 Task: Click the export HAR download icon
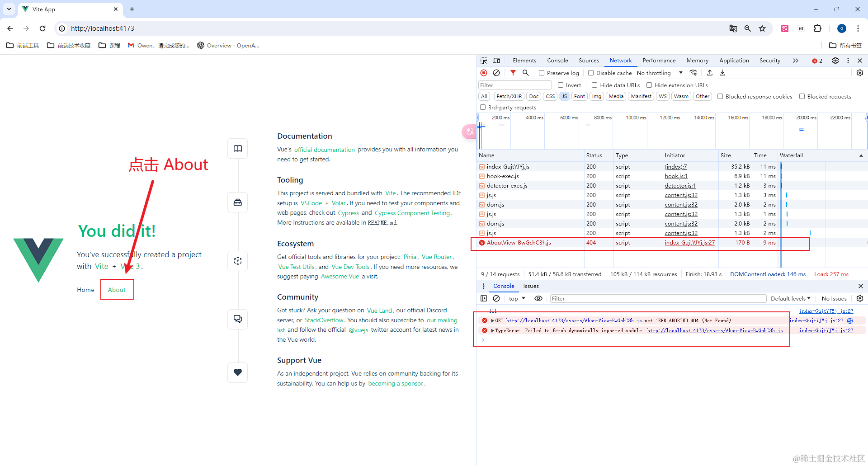(722, 73)
